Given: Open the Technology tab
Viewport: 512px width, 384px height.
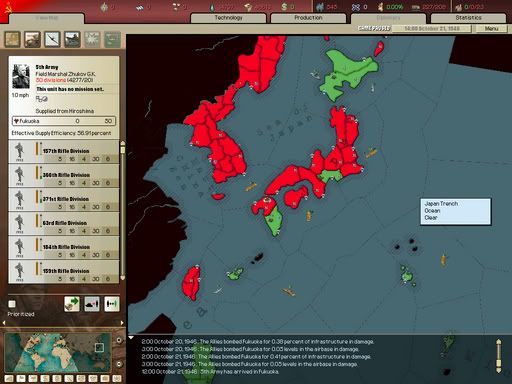Looking at the screenshot, I should tap(228, 18).
